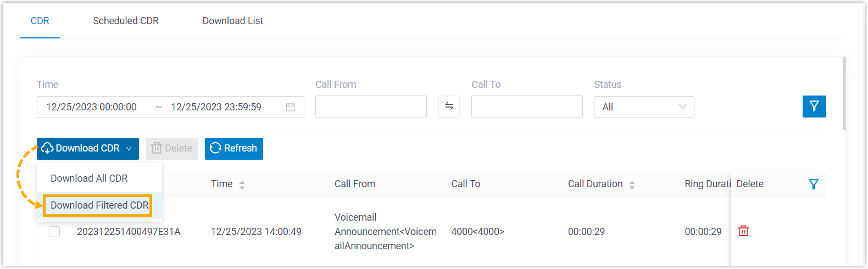This screenshot has height=269, width=868.
Task: Open the Download List tab
Action: tap(233, 21)
